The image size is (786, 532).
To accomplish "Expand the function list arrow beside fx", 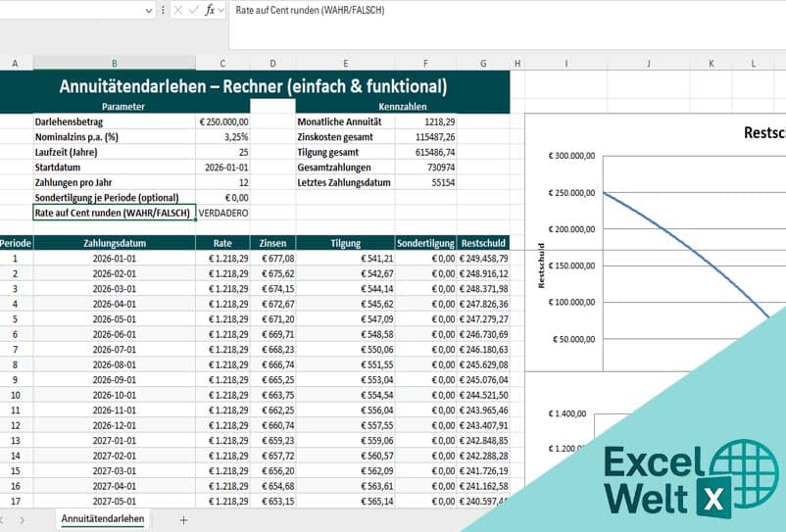I will 221,10.
